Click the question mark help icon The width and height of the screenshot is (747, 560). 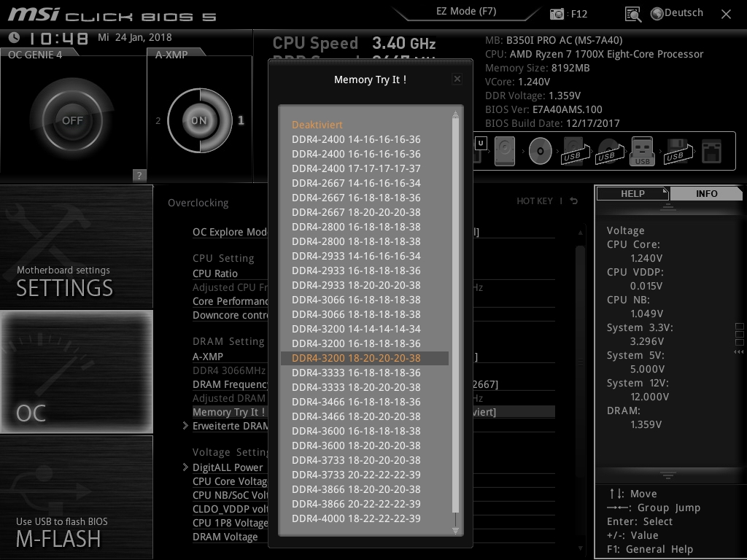(139, 175)
